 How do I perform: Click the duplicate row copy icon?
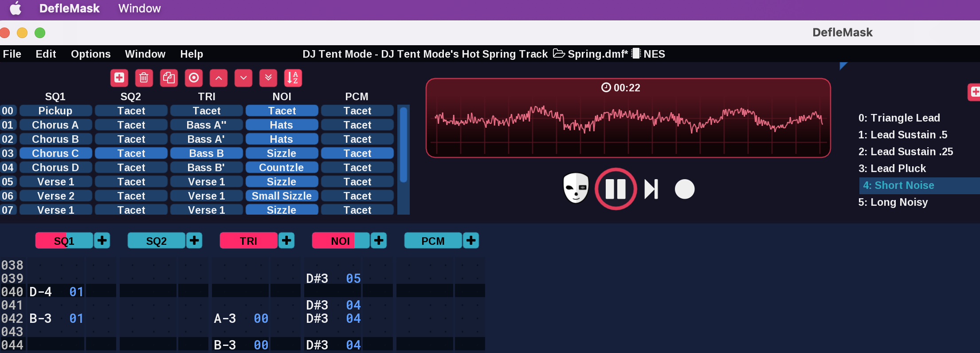coord(169,78)
